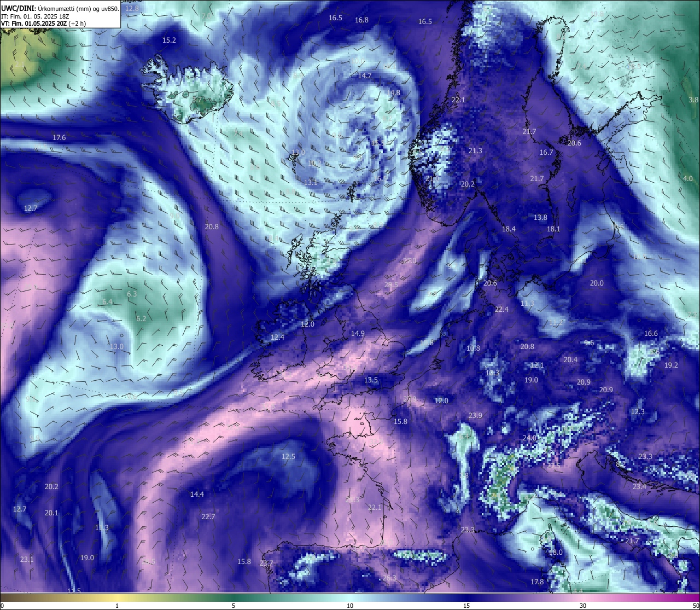Viewport: 700px width, 610px height.
Task: Click the 10.8 value on the map
Action: (x=473, y=348)
